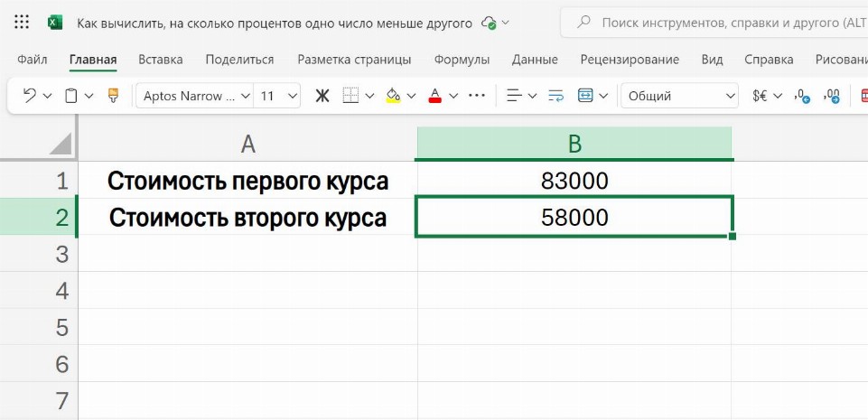The height and width of the screenshot is (420, 868).
Task: Open the Формулы ribbon tab
Action: (462, 60)
